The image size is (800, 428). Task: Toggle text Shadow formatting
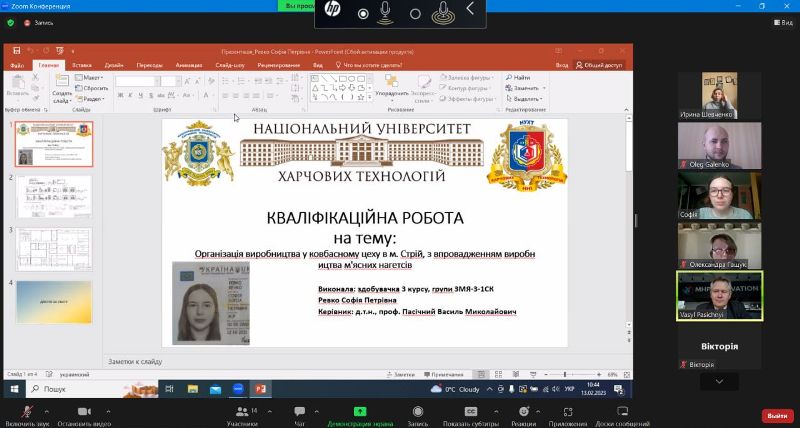(151, 95)
